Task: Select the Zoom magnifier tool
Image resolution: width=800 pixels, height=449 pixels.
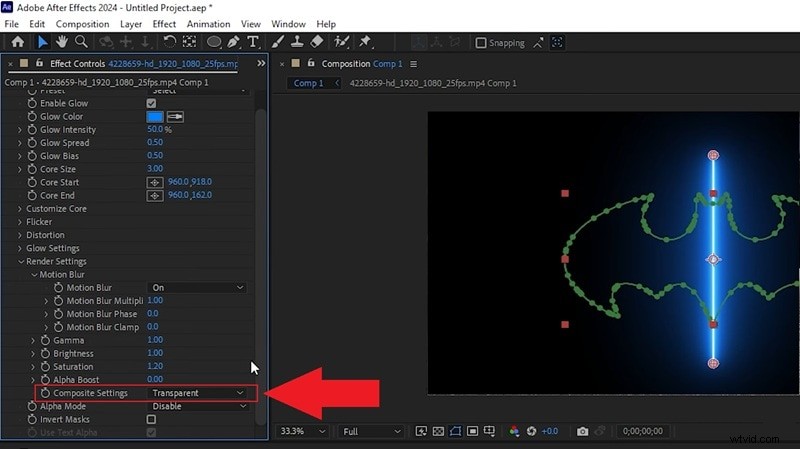Action: pos(81,42)
